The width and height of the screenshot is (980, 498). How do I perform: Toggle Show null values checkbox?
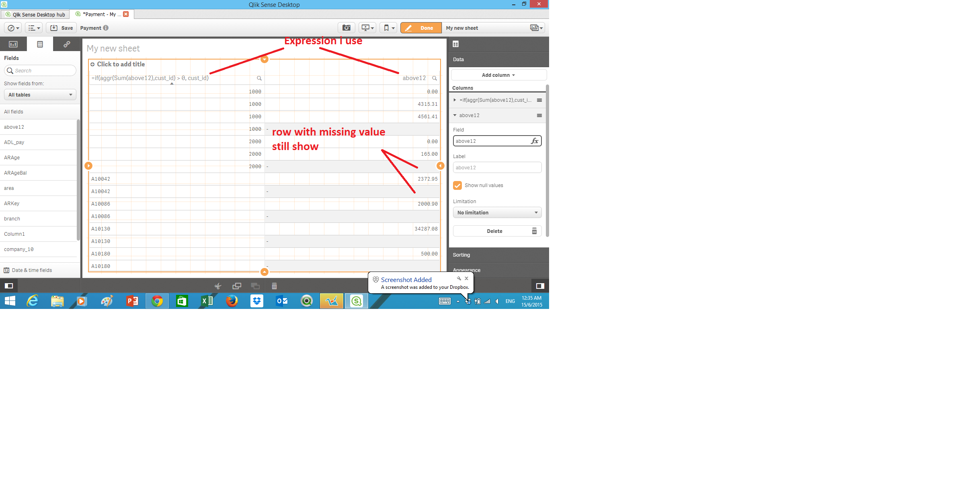click(457, 185)
